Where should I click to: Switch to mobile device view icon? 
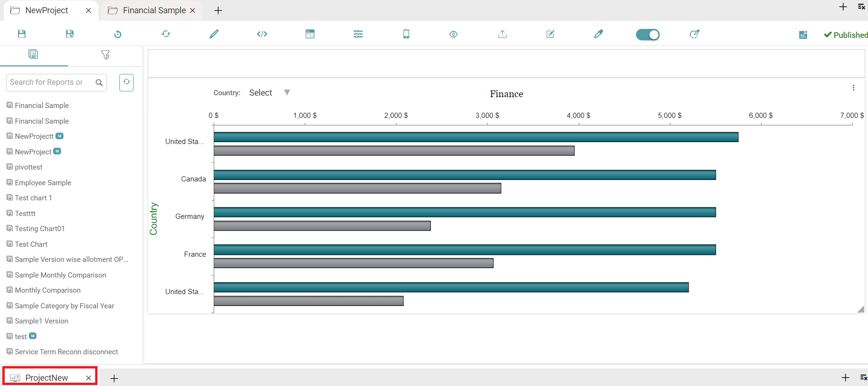coord(406,34)
